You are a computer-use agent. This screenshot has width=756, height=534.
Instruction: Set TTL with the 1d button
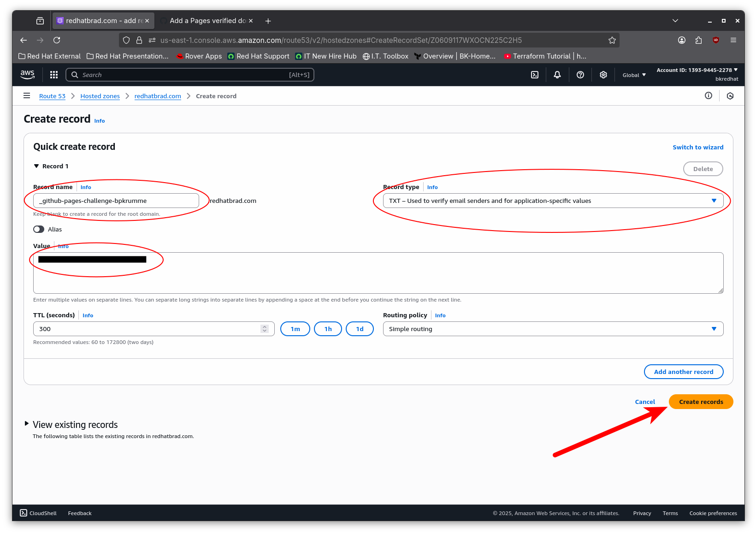click(x=360, y=329)
